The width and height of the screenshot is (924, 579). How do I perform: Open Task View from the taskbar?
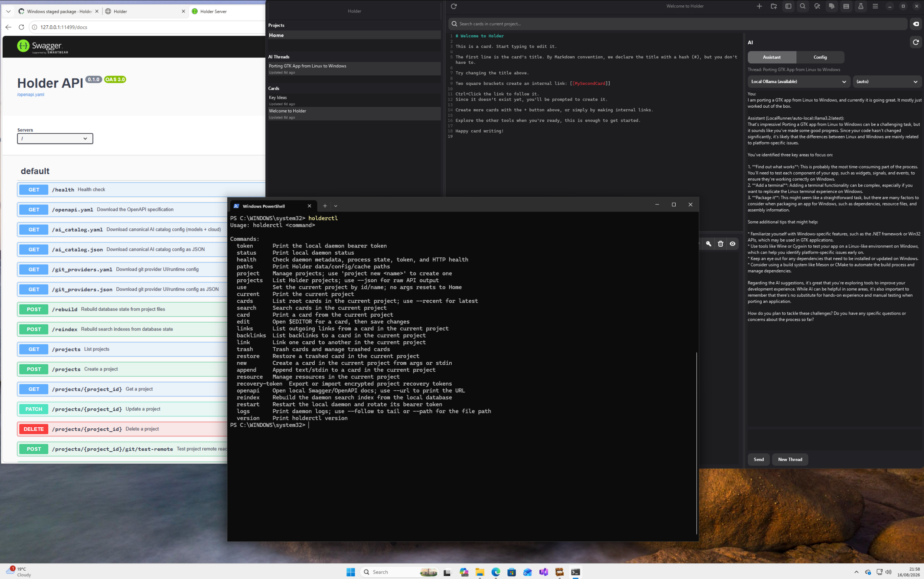point(447,572)
